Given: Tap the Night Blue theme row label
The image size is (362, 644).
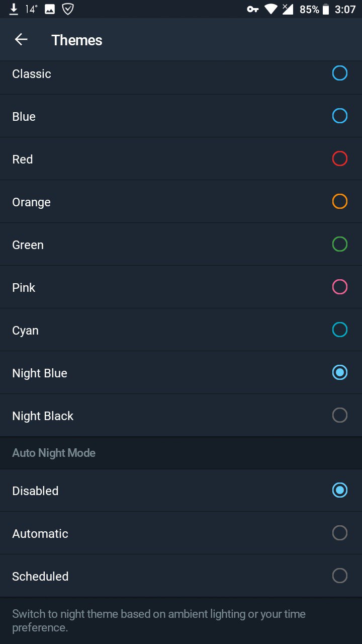Looking at the screenshot, I should 40,373.
